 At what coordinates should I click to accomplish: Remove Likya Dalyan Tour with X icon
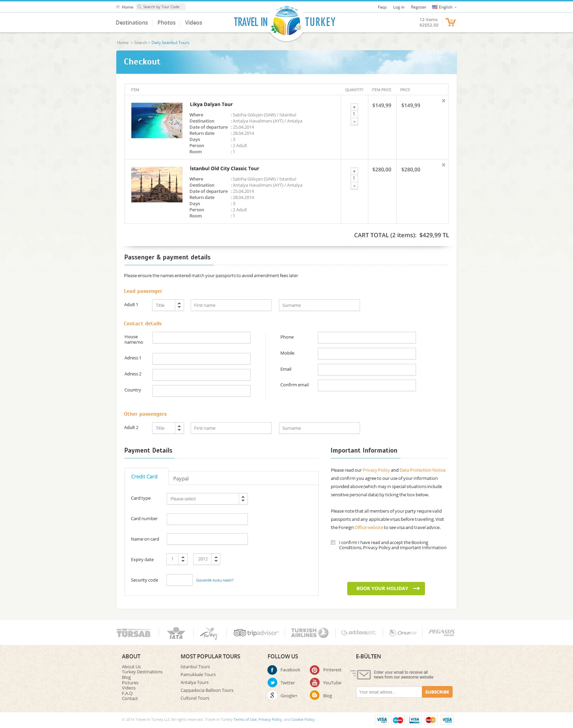click(x=443, y=101)
